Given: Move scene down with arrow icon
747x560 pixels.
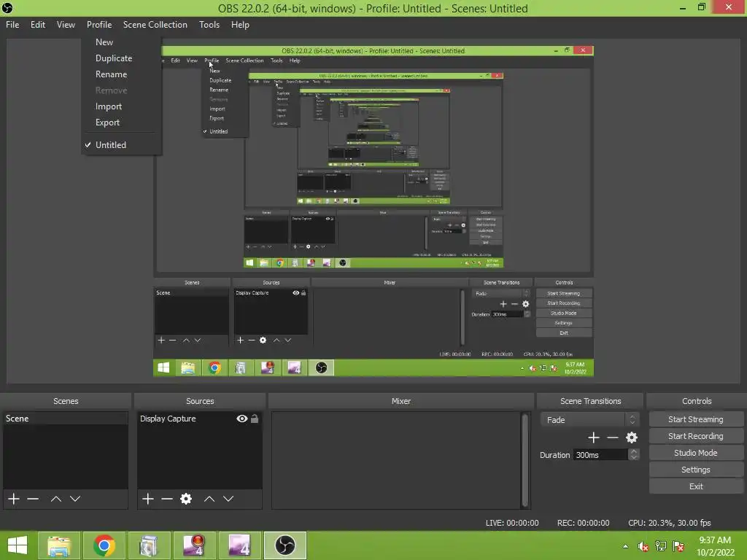Looking at the screenshot, I should tap(75, 499).
